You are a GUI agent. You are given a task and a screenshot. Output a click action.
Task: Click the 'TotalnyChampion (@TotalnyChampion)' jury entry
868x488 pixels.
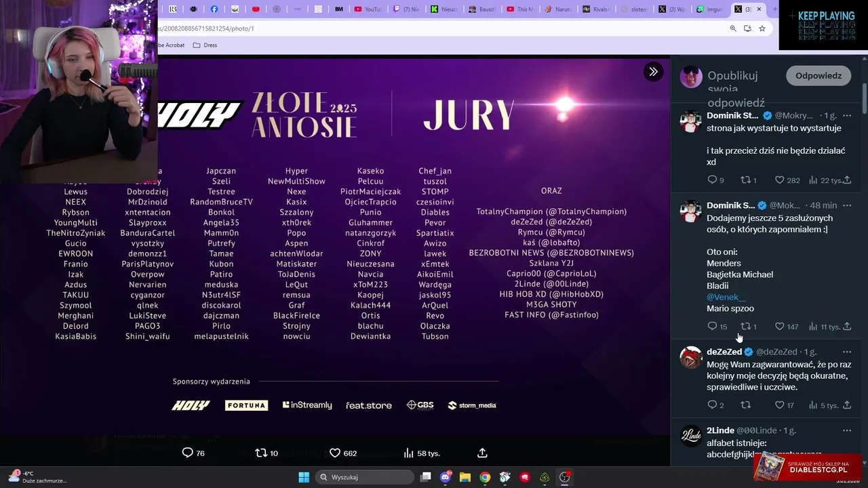[551, 211]
